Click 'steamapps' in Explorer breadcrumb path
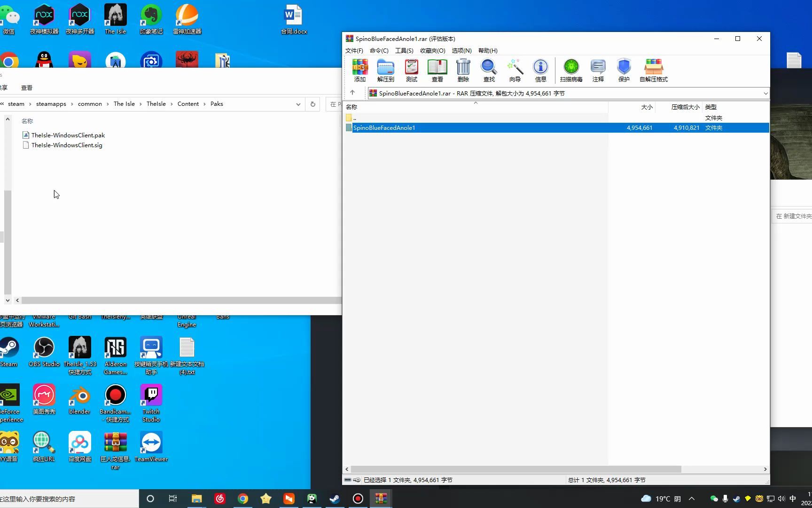 pyautogui.click(x=51, y=103)
